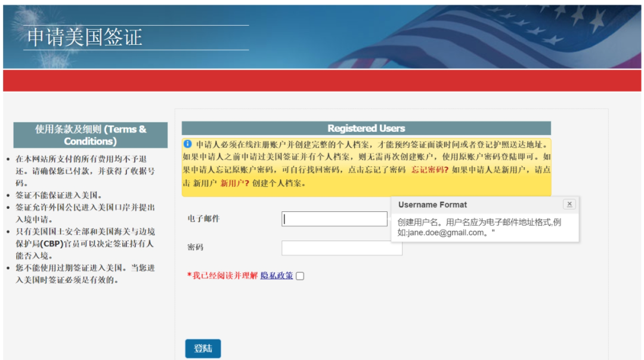The height and width of the screenshot is (360, 644).
Task: Check the 我已经阅读并理解 privacy agreement checkbox
Action: 300,275
